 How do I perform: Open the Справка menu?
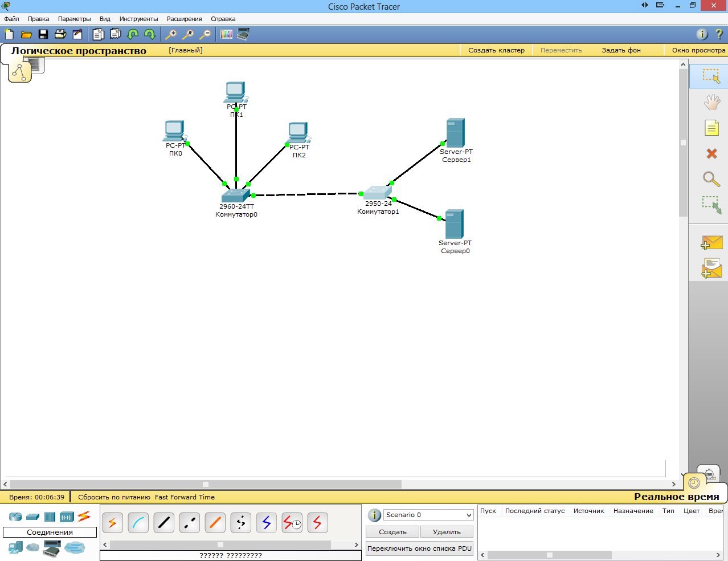tap(223, 19)
